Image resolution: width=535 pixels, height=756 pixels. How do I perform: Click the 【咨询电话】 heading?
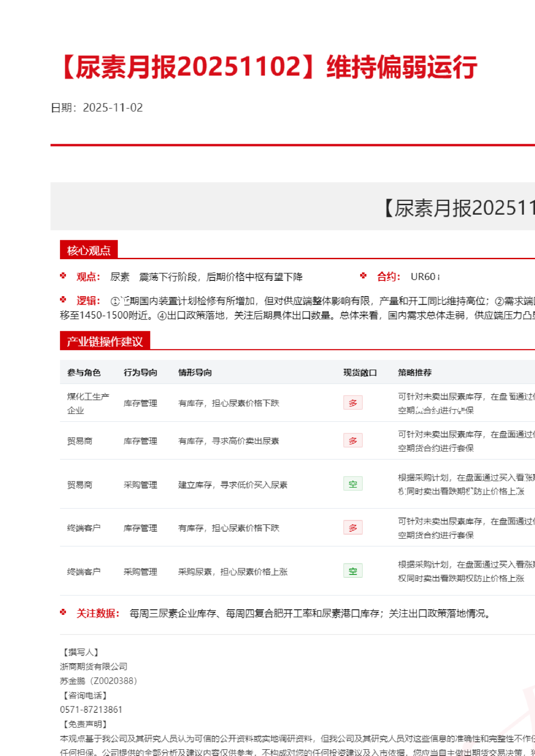[85, 695]
